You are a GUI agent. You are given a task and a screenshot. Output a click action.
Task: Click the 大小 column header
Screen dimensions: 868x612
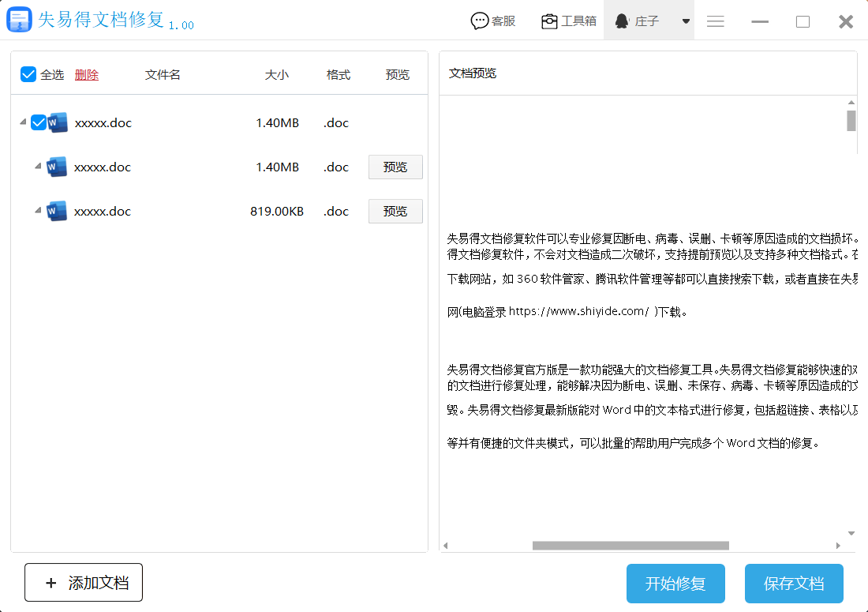tap(276, 75)
